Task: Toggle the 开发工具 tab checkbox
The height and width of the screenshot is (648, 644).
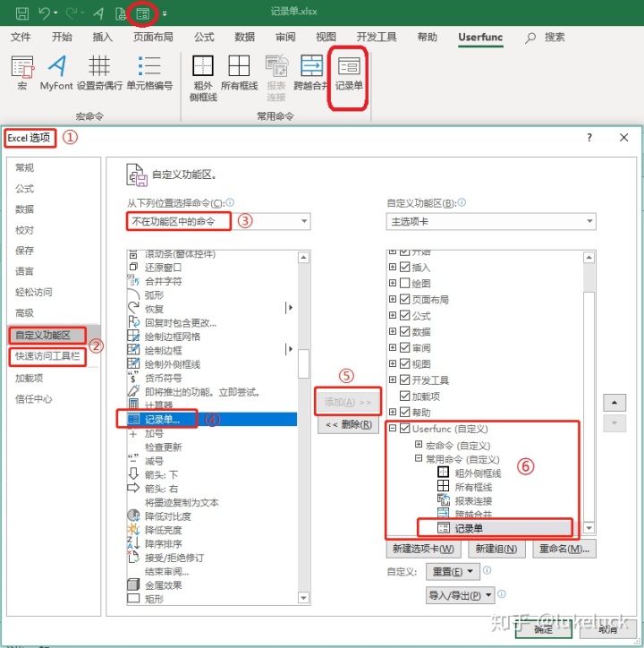Action: 405,379
